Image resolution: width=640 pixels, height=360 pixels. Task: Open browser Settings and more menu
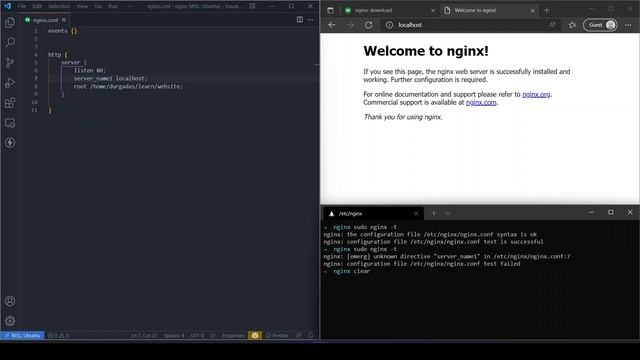pyautogui.click(x=628, y=25)
